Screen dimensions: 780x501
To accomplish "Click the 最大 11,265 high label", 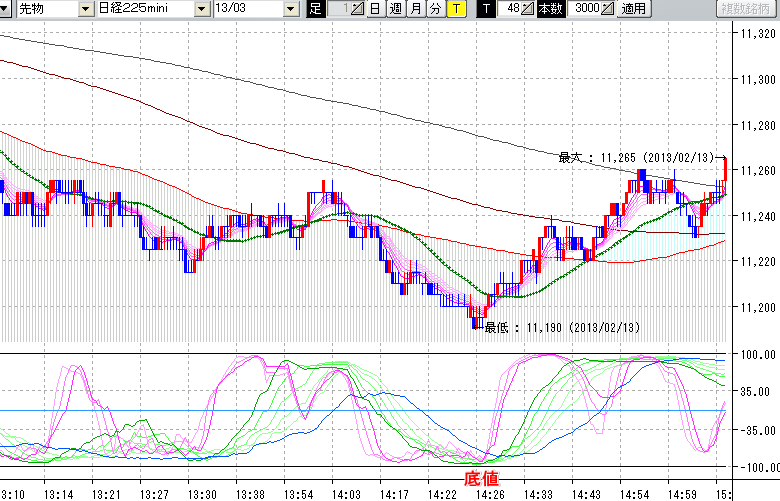I will pyautogui.click(x=634, y=157).
